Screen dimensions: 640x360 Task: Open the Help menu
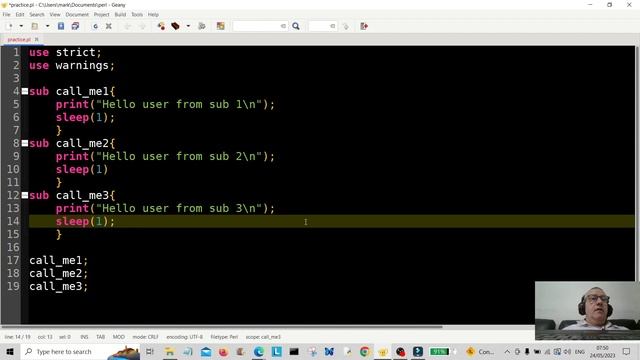(x=153, y=14)
